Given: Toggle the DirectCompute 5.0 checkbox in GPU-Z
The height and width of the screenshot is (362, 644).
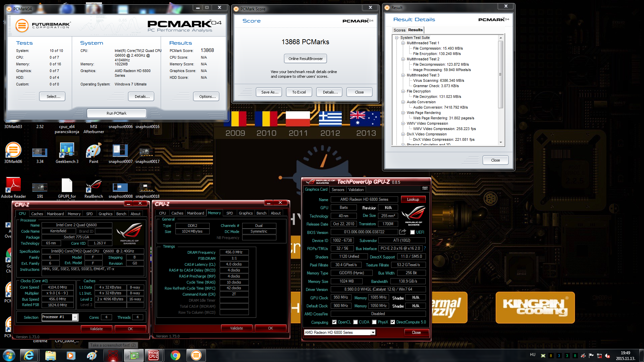Looking at the screenshot, I should click(x=392, y=322).
